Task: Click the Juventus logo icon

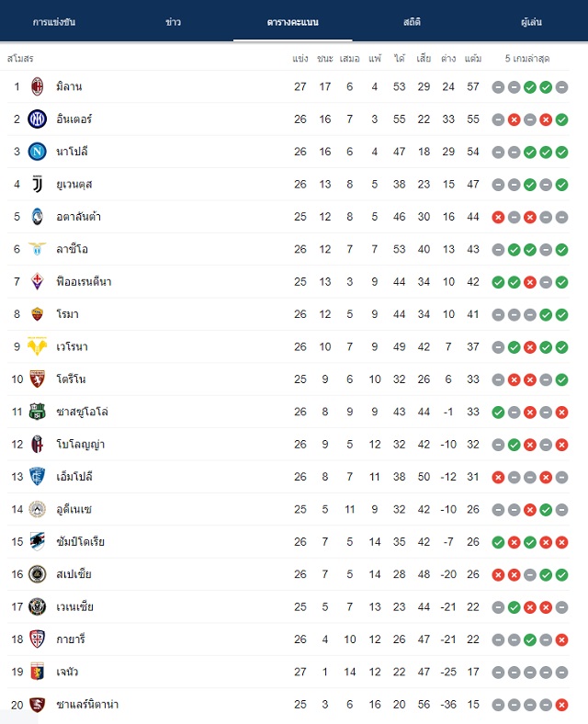Action: pyautogui.click(x=38, y=184)
